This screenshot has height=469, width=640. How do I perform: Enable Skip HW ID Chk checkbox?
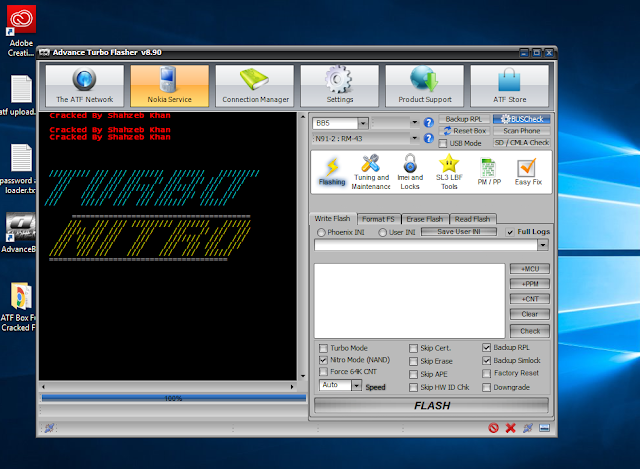[413, 387]
